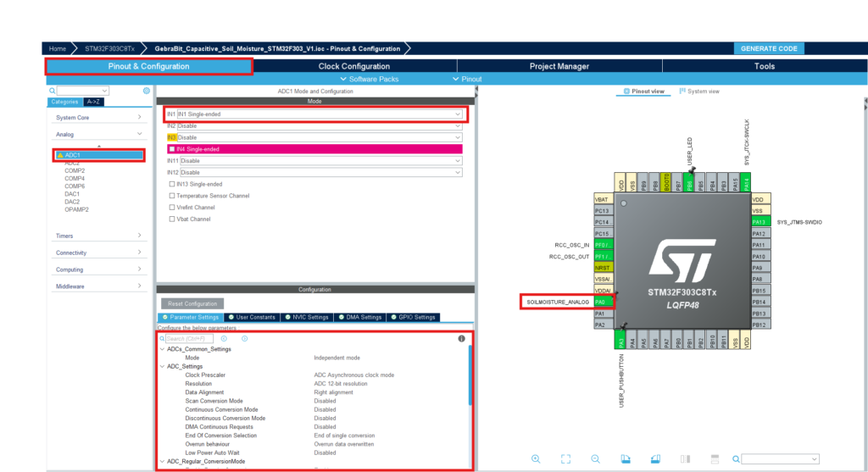Zoom out of the pinout view
Image resolution: width=868 pixels, height=472 pixels.
(595, 458)
